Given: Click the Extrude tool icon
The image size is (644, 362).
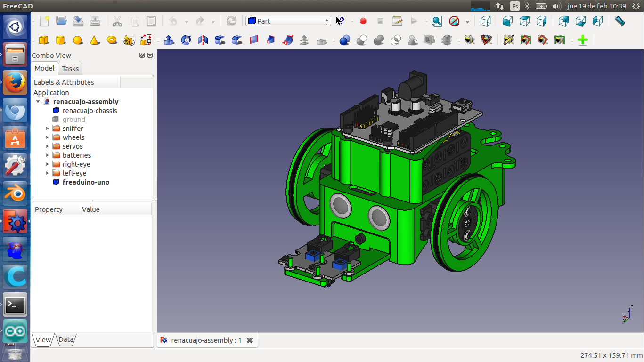Looking at the screenshot, I should 169,40.
